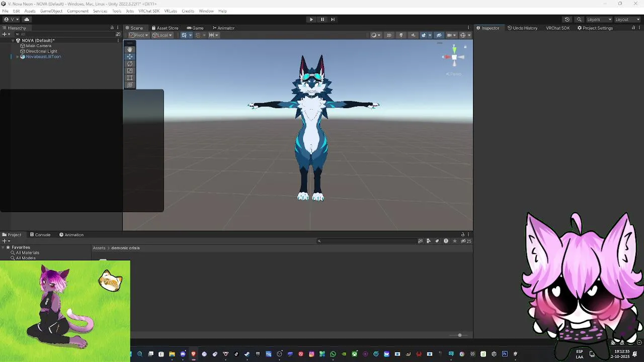Click the Step frame button

(x=333, y=19)
